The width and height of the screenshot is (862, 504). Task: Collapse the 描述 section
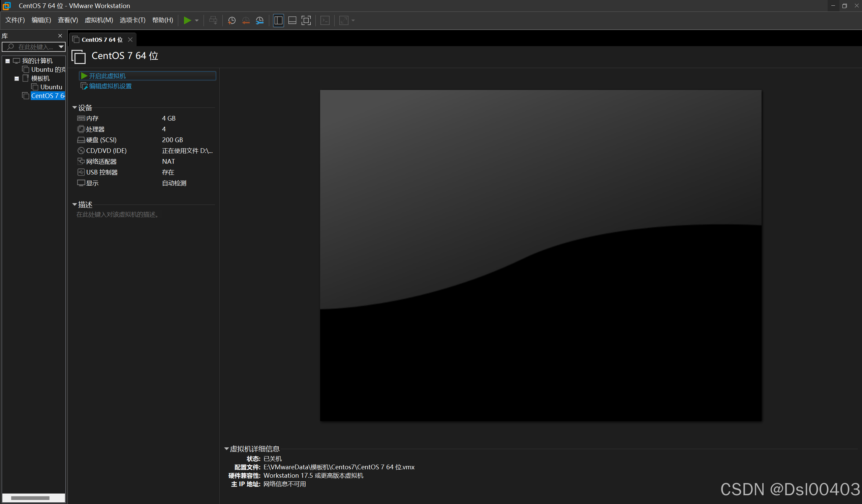point(74,204)
